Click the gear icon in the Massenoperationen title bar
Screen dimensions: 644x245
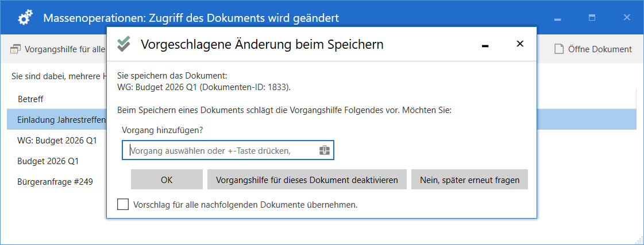(x=25, y=18)
